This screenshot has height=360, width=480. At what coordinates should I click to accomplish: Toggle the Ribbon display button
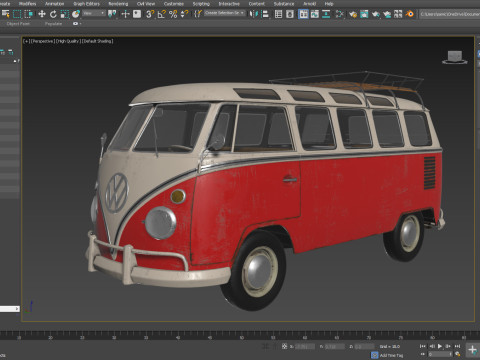coord(303,14)
